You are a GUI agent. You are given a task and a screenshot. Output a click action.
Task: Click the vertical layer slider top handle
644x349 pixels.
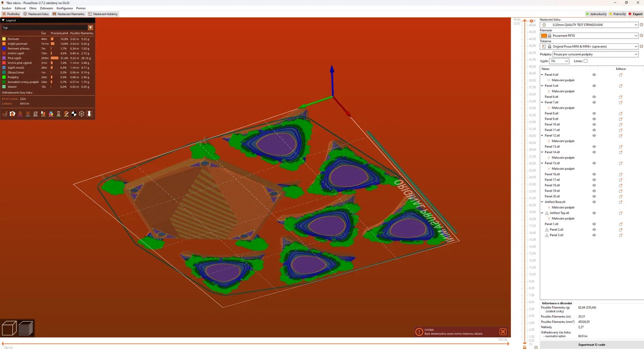click(x=525, y=21)
